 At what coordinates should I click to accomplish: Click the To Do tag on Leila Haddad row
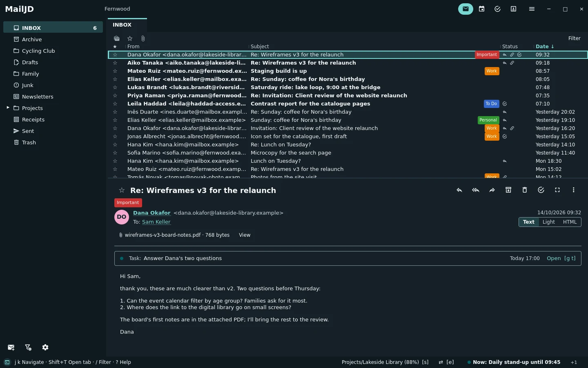pyautogui.click(x=491, y=104)
